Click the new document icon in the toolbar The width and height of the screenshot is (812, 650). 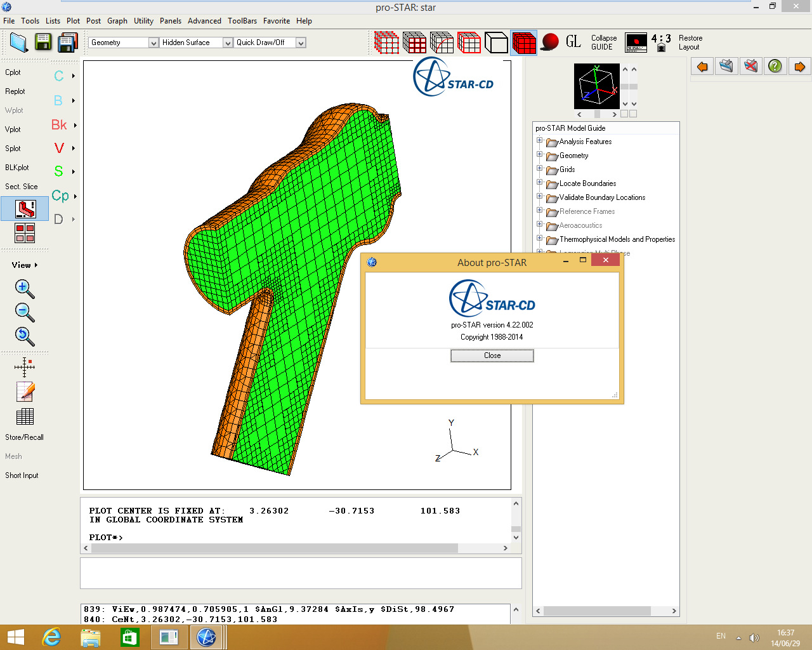[x=18, y=43]
